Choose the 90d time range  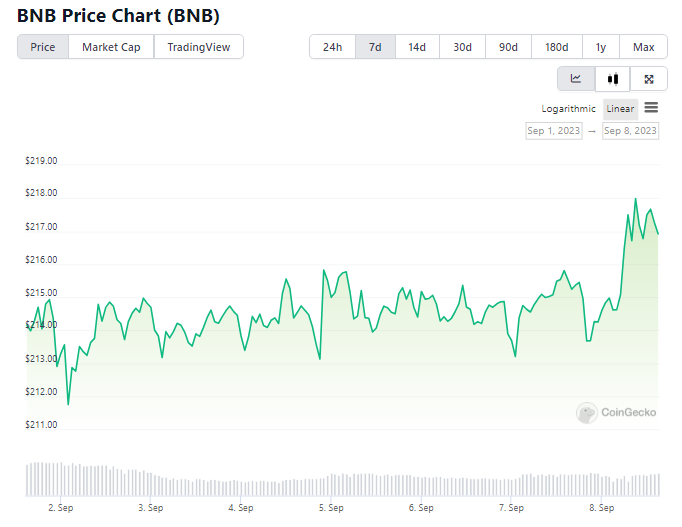point(508,47)
